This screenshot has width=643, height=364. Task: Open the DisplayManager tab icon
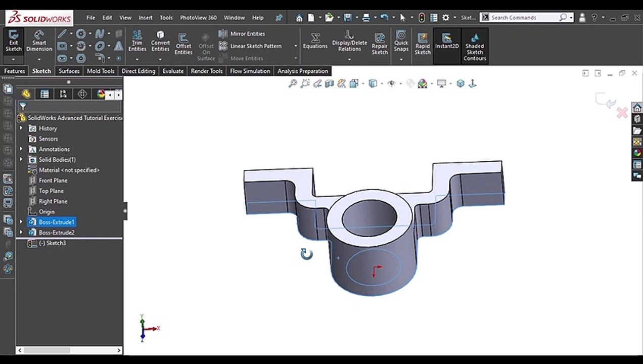click(x=101, y=94)
